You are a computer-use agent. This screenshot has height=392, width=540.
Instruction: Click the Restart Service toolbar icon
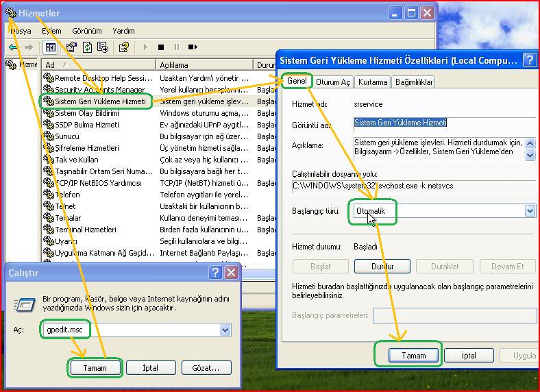[193, 47]
